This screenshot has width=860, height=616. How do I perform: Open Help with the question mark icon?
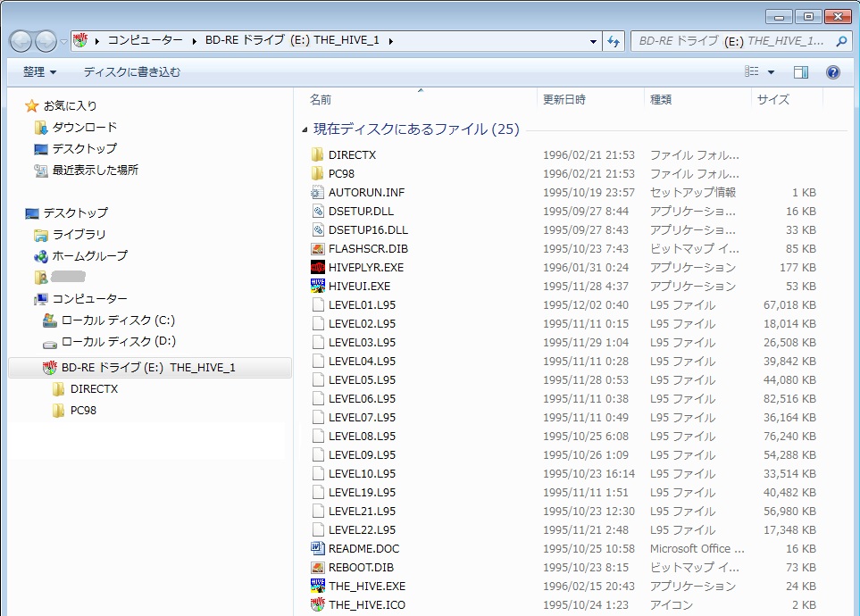[832, 71]
